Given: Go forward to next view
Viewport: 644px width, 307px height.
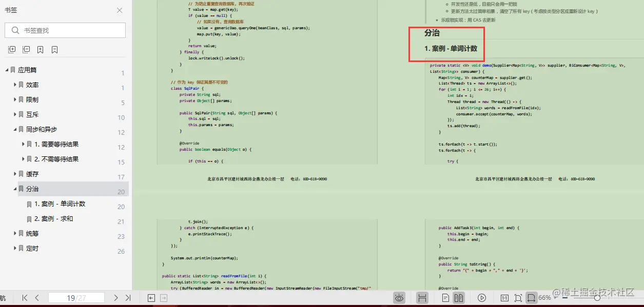Looking at the screenshot, I should click(x=164, y=298).
